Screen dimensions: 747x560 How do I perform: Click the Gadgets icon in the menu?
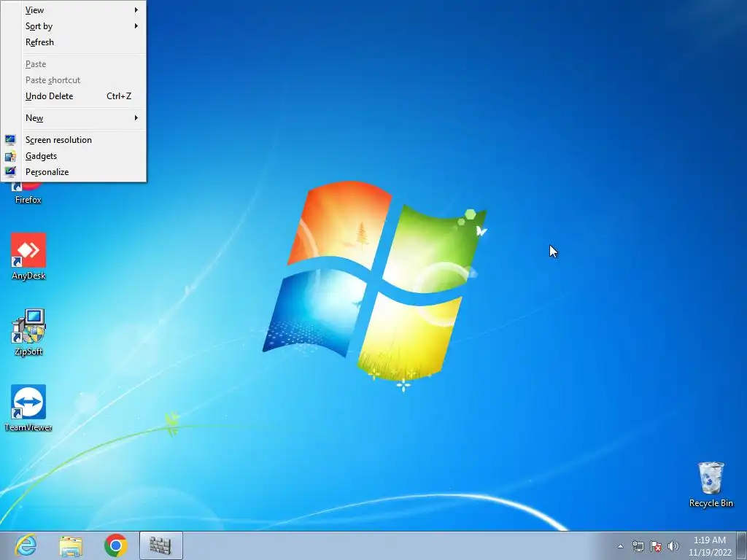[x=10, y=156]
